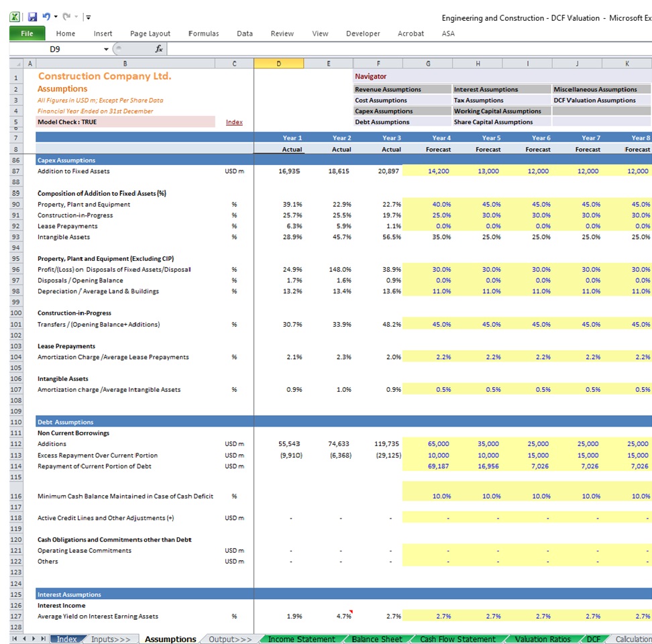
Task: Go to Tax Assumptions via Navigator
Action: (502, 100)
